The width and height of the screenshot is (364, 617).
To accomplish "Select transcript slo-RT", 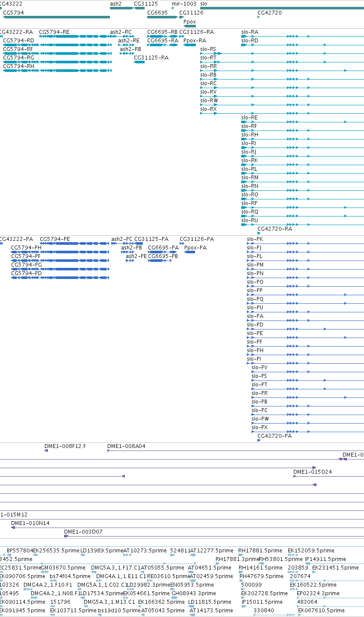I will 208,58.
